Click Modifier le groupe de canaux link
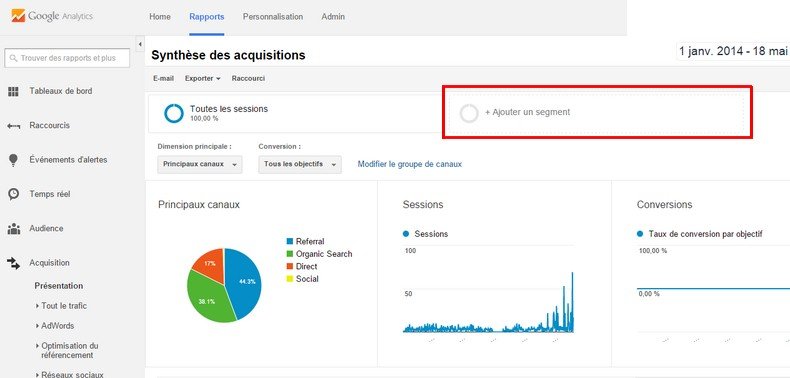 pos(410,164)
